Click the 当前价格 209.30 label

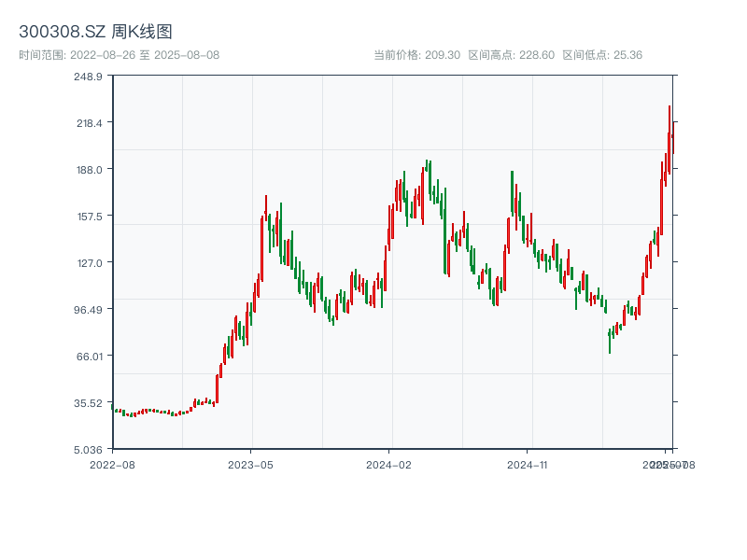coord(416,55)
